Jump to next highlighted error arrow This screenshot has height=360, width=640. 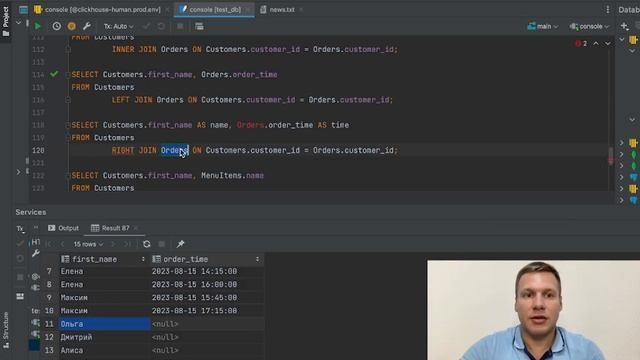pos(608,43)
